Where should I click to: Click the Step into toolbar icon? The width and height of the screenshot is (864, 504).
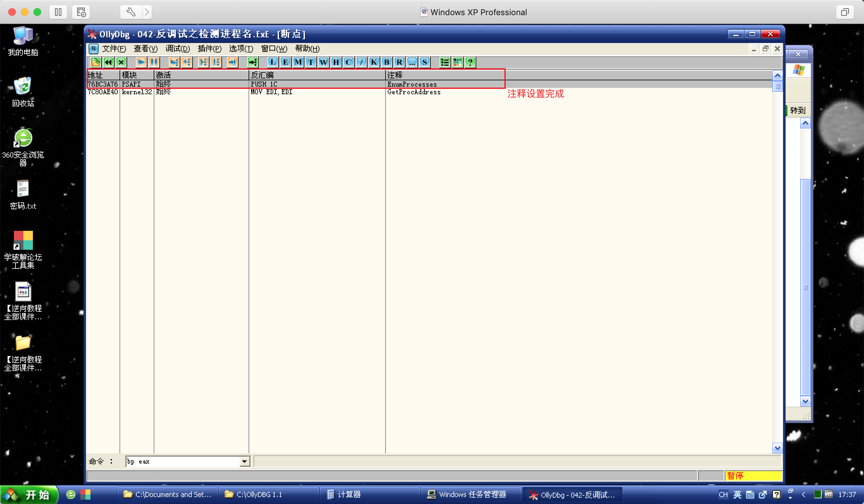click(174, 62)
